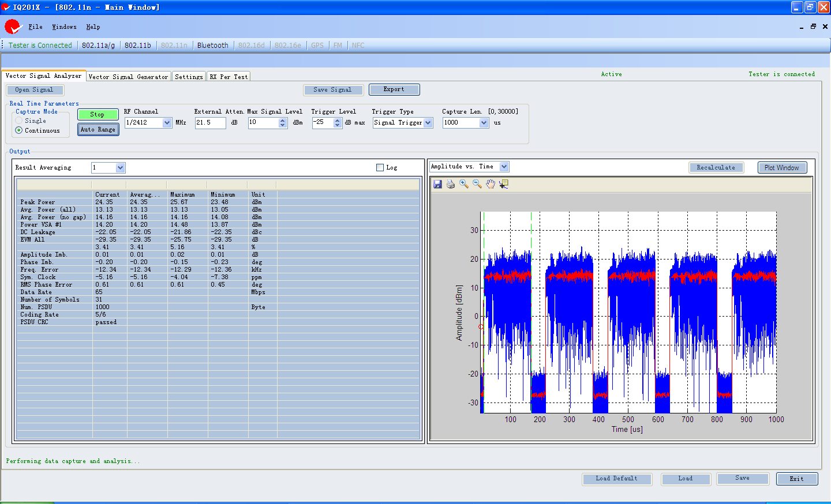The image size is (831, 504).
Task: Switch to the Bluetooth mode tab
Action: [x=212, y=46]
